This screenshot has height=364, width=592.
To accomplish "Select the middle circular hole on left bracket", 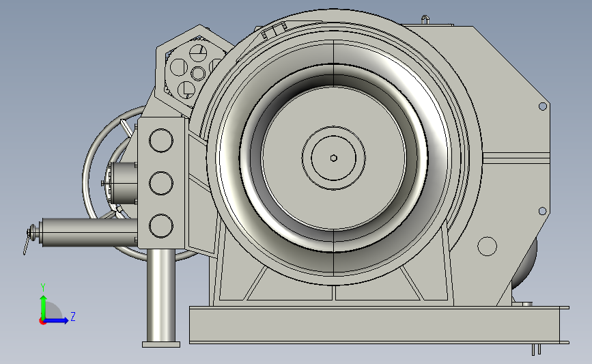I will [161, 183].
